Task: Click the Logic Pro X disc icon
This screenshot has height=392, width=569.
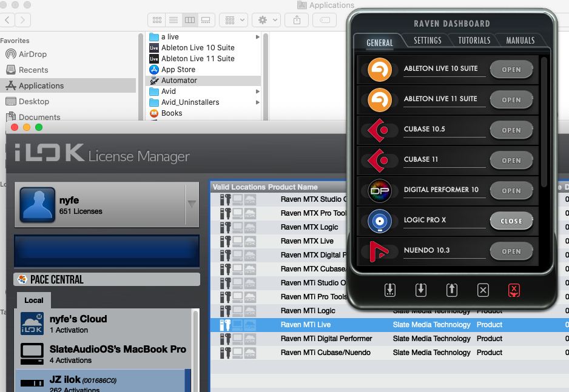Action: click(380, 221)
